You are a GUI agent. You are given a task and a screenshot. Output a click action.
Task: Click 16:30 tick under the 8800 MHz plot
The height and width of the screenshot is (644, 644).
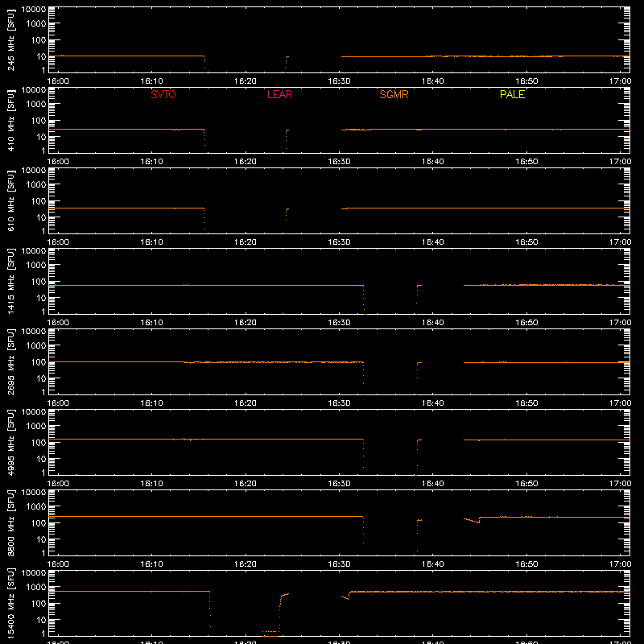point(339,564)
